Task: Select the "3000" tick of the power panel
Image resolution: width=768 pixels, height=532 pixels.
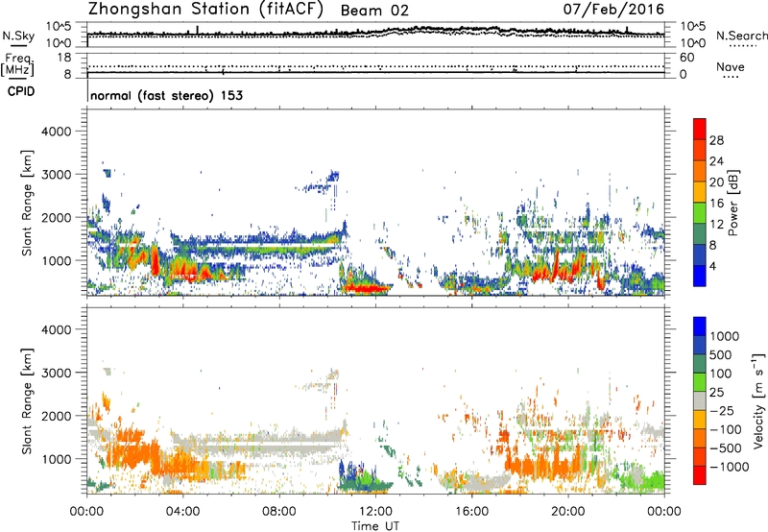Action: click(x=57, y=175)
